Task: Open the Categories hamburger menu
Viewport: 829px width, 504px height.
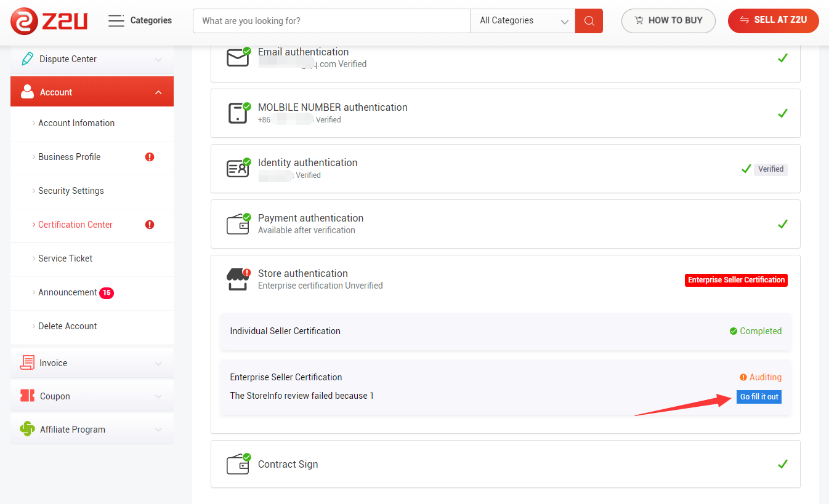Action: (x=116, y=21)
